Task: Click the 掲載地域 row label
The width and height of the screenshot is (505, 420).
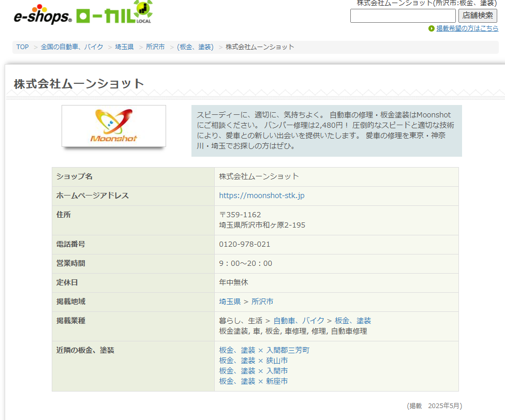Action: pos(70,302)
